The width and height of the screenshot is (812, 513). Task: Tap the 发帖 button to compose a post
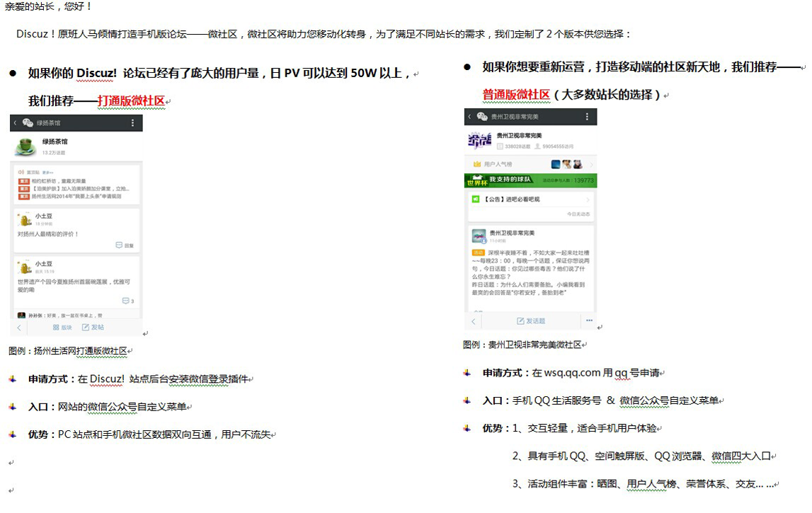[x=93, y=327]
